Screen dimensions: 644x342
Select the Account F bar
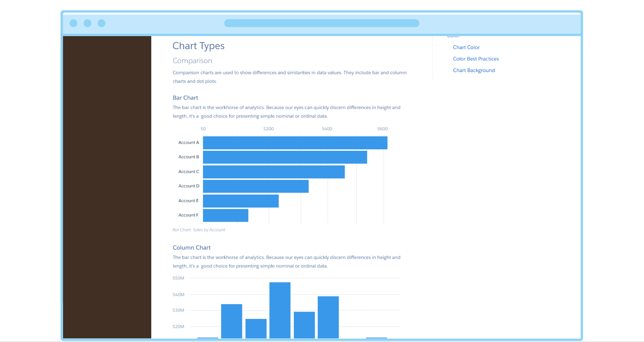pos(225,215)
